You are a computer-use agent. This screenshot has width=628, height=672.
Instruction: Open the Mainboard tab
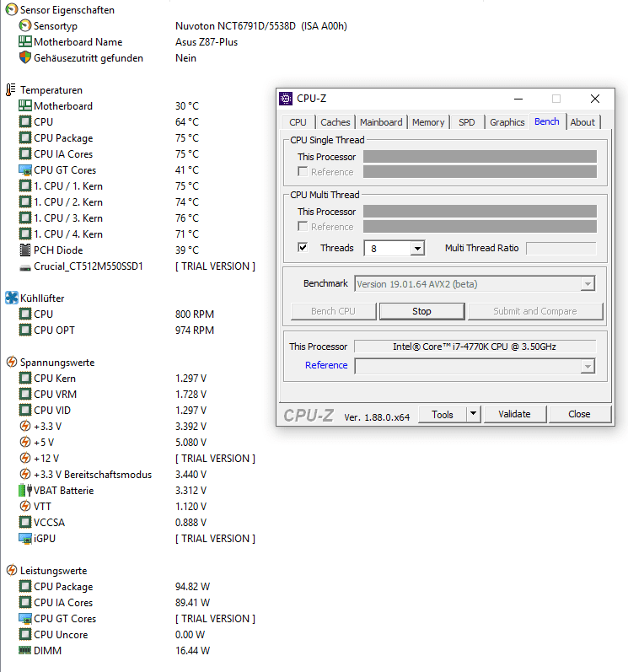381,122
